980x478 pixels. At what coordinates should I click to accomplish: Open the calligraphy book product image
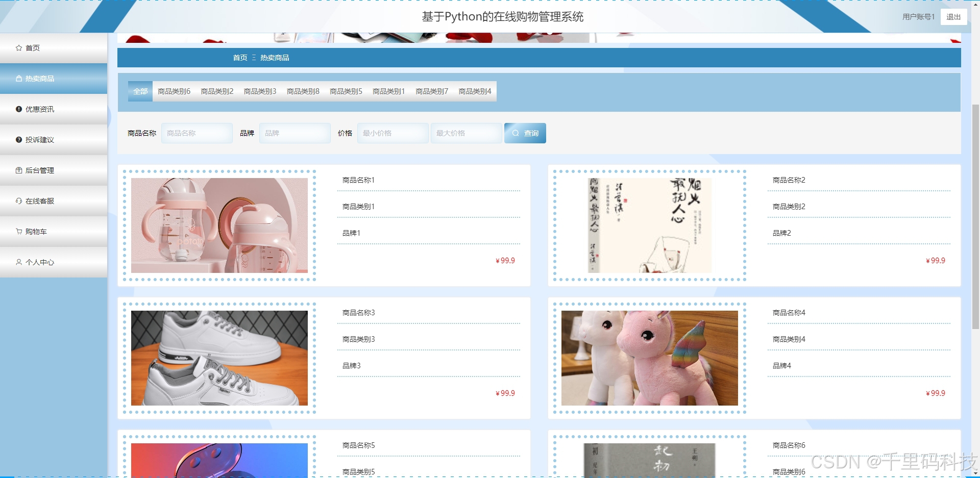coord(650,225)
